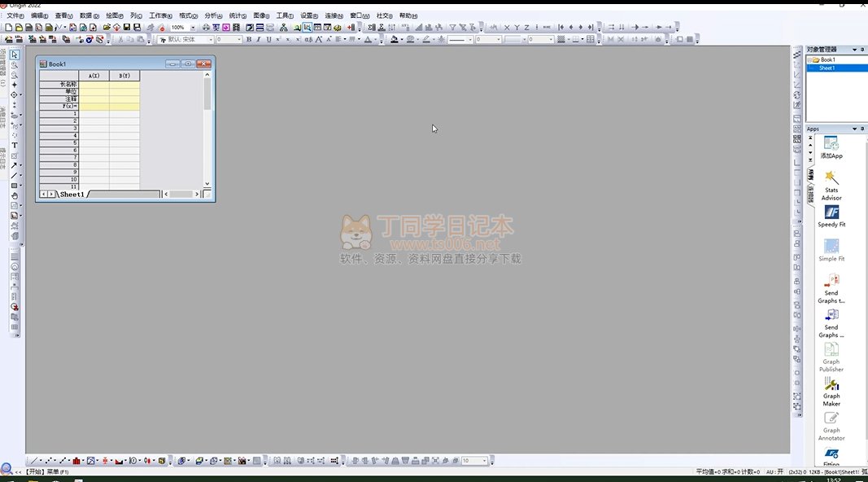868x482 pixels.
Task: Set column as Y using Y icon
Action: (517, 27)
